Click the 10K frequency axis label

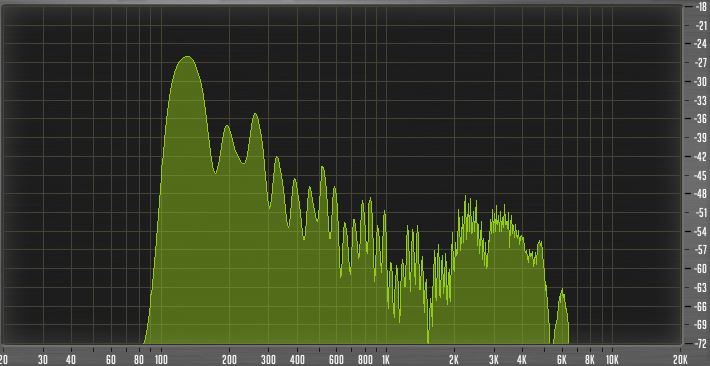tap(611, 361)
